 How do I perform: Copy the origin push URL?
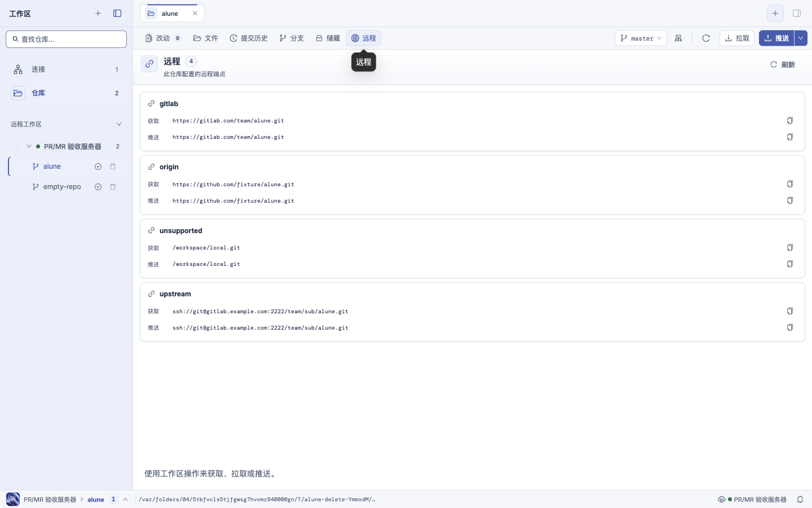(x=790, y=200)
